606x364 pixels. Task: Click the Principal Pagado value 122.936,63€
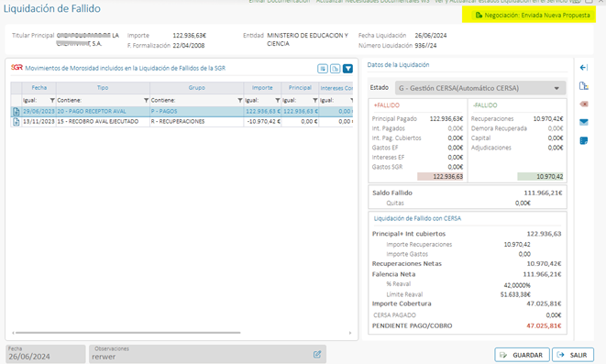446,119
